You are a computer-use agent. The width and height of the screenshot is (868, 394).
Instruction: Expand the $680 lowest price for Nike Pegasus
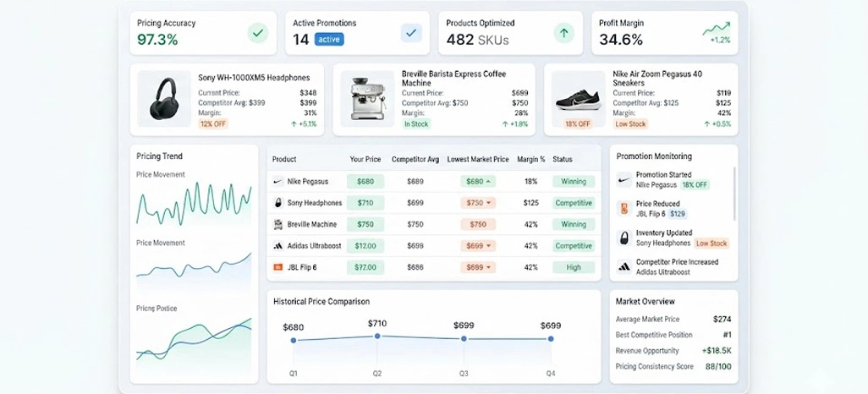(478, 182)
